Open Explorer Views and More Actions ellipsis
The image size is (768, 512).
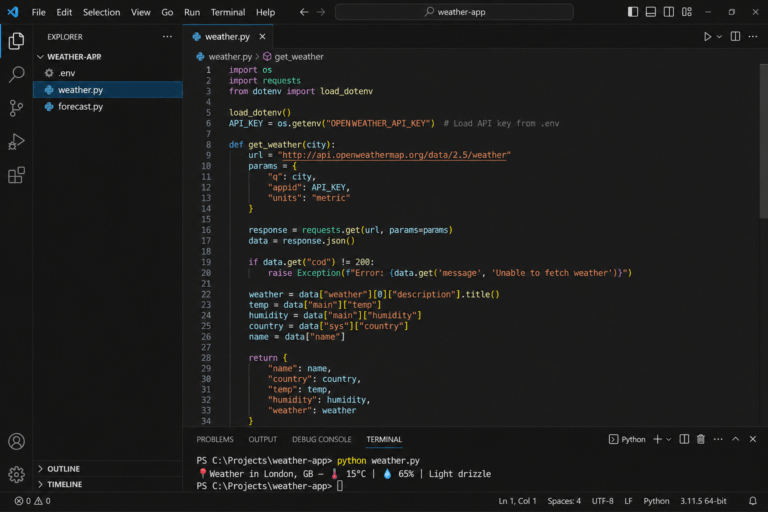click(168, 37)
